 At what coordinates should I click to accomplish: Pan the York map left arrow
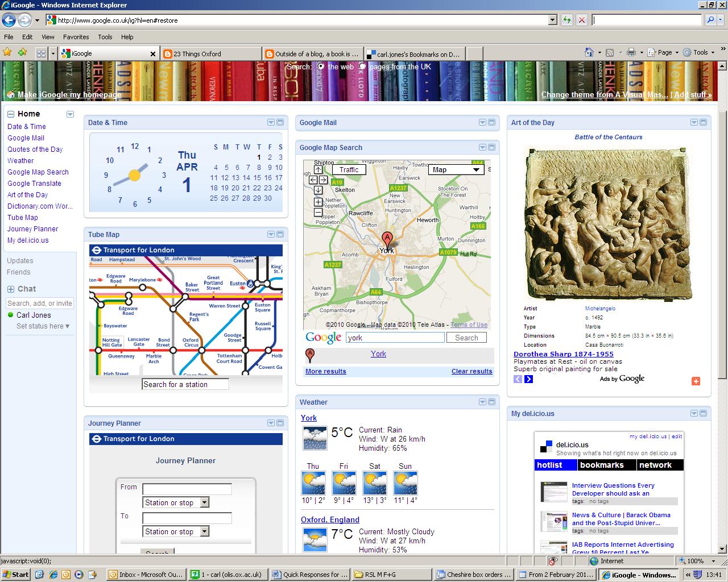click(313, 180)
